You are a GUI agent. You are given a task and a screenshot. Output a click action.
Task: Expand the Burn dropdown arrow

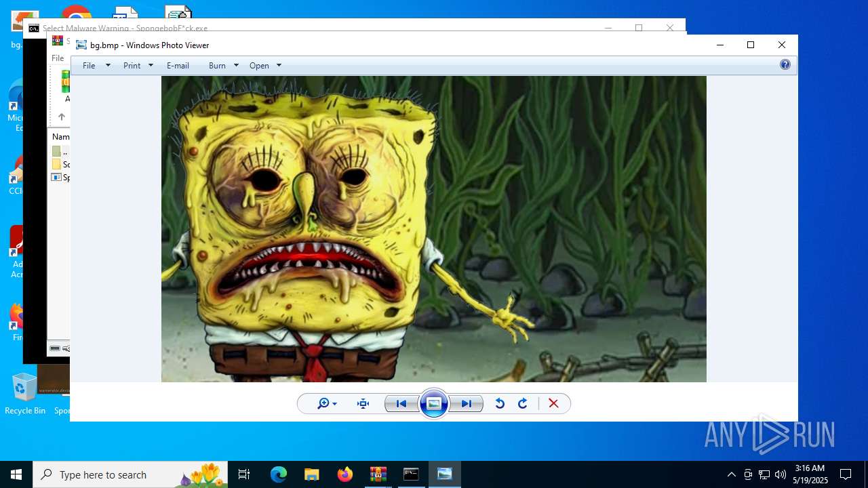(x=236, y=66)
